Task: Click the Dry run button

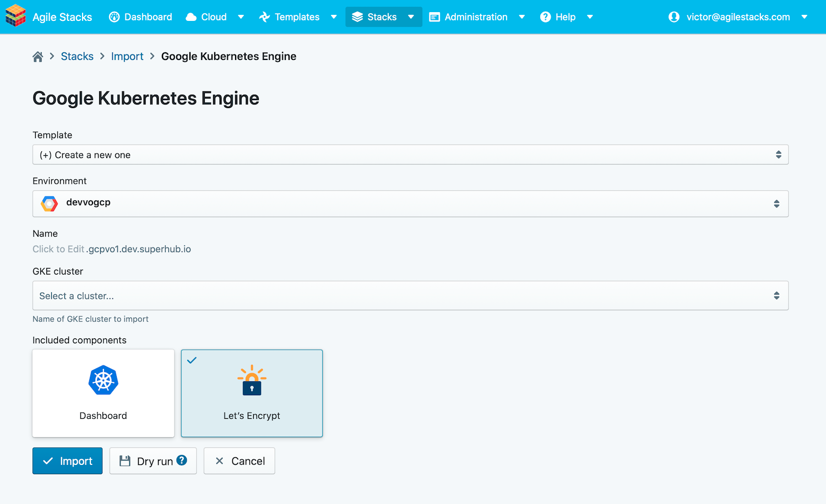Action: [153, 461]
